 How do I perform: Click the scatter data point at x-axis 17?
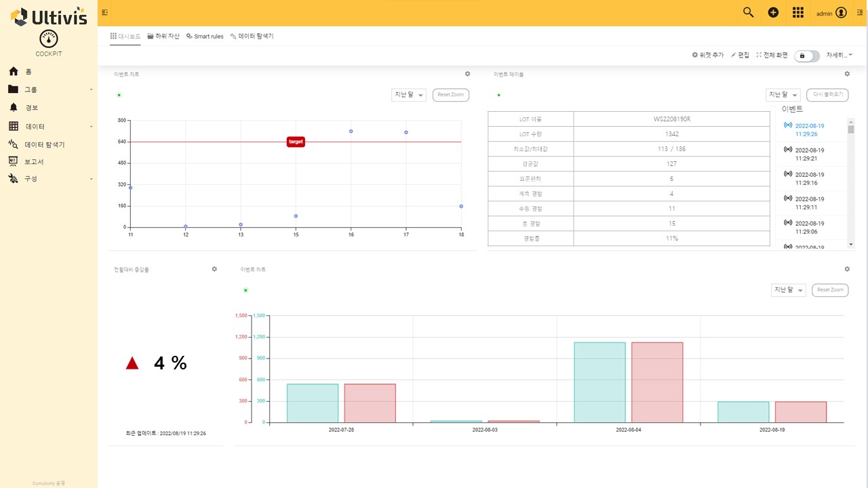[406, 132]
